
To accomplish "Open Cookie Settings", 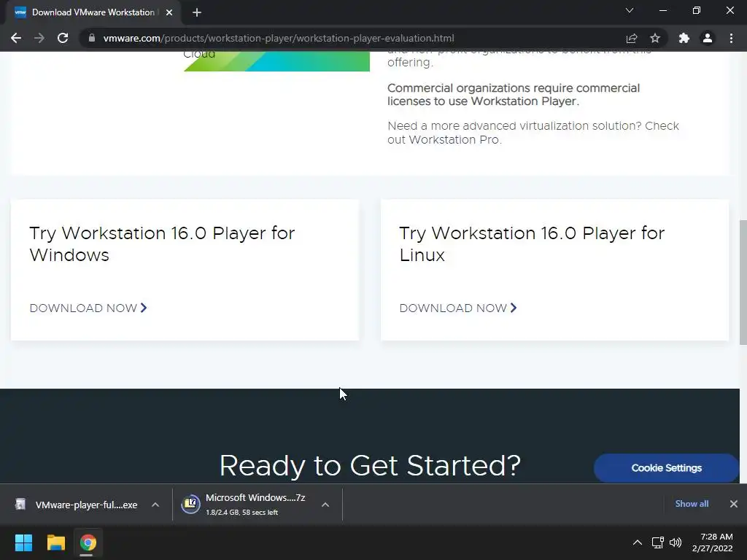I will (667, 468).
